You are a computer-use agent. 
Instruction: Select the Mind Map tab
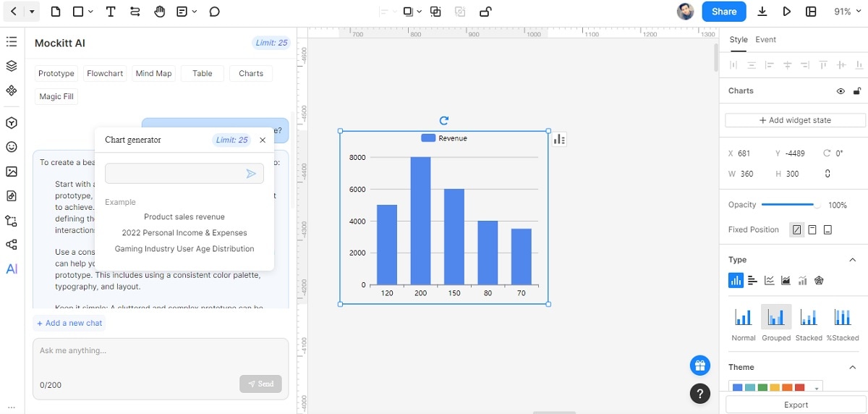pos(154,73)
